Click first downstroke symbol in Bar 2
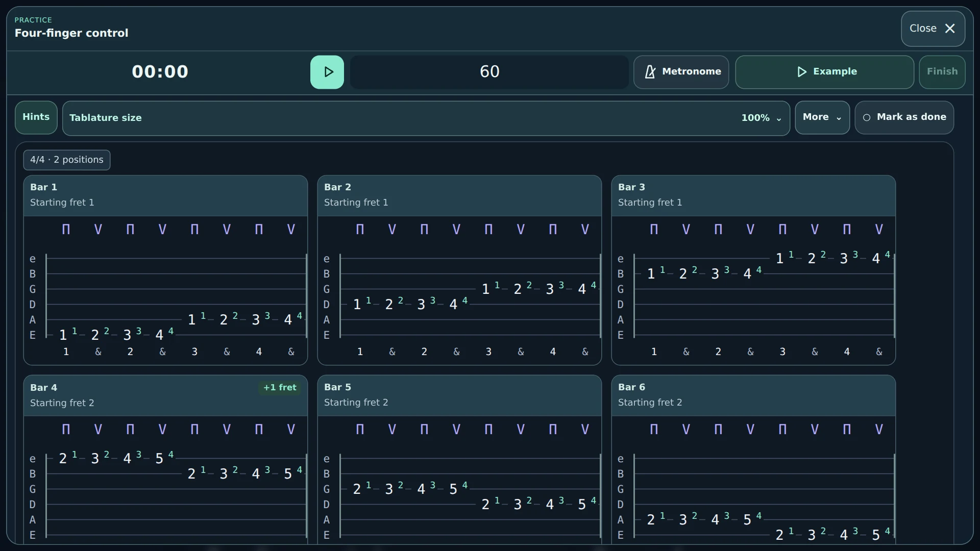The image size is (980, 551). coord(360,230)
